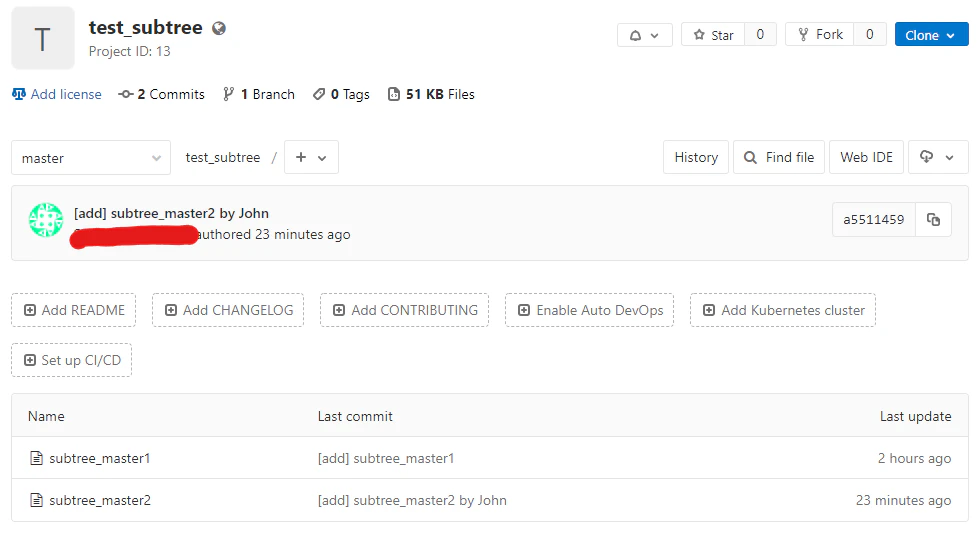Open the plus add-file dropdown

click(x=311, y=157)
